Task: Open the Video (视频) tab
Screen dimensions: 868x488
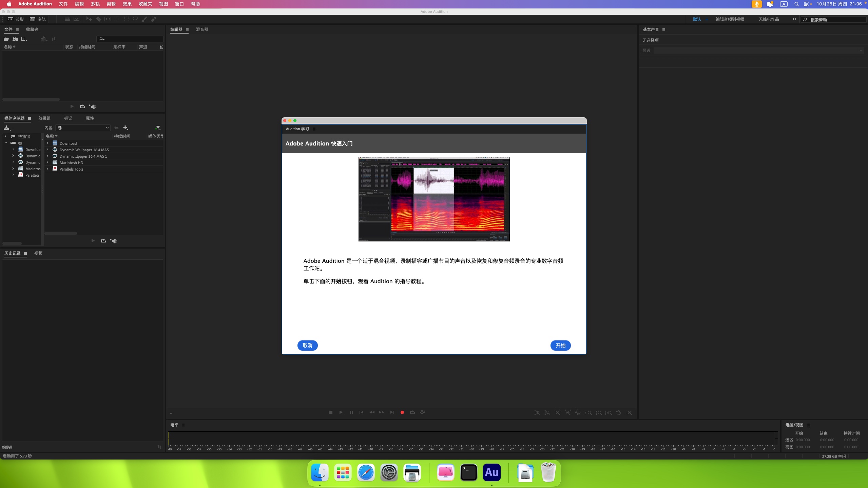Action: [x=38, y=253]
